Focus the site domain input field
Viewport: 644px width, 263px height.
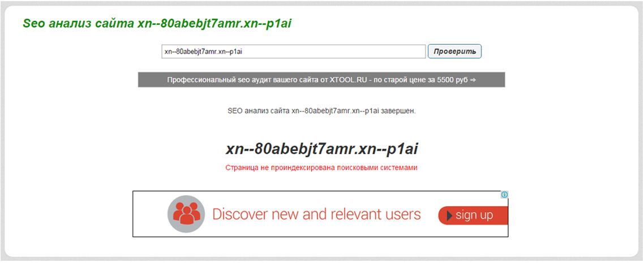pyautogui.click(x=293, y=51)
